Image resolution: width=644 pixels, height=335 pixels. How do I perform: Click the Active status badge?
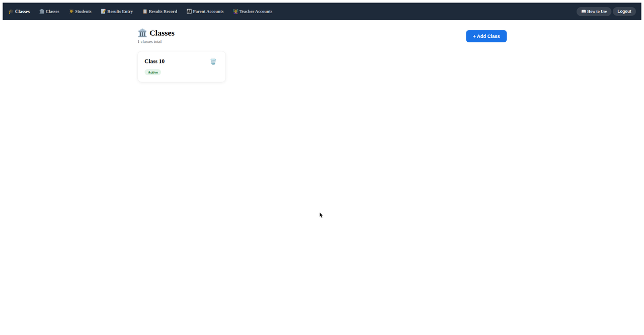[153, 72]
